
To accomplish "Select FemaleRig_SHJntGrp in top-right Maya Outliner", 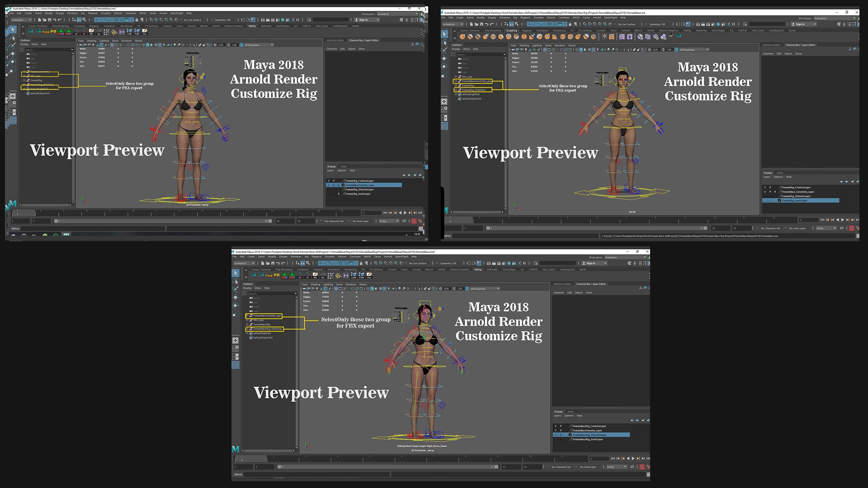I will (x=474, y=90).
